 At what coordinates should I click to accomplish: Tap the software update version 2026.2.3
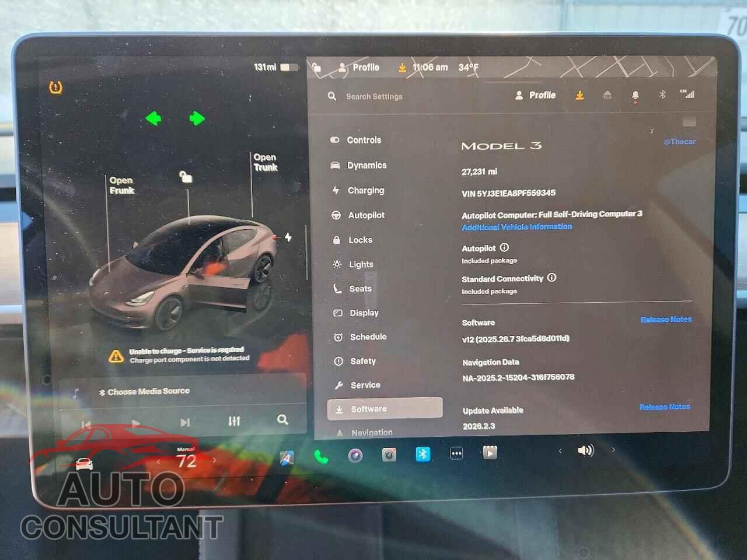479,426
